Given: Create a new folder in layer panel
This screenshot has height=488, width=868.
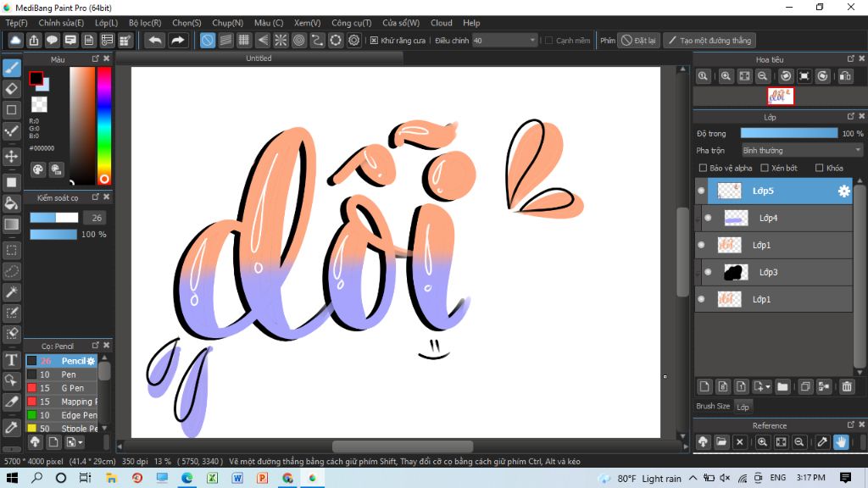Looking at the screenshot, I should tap(782, 386).
